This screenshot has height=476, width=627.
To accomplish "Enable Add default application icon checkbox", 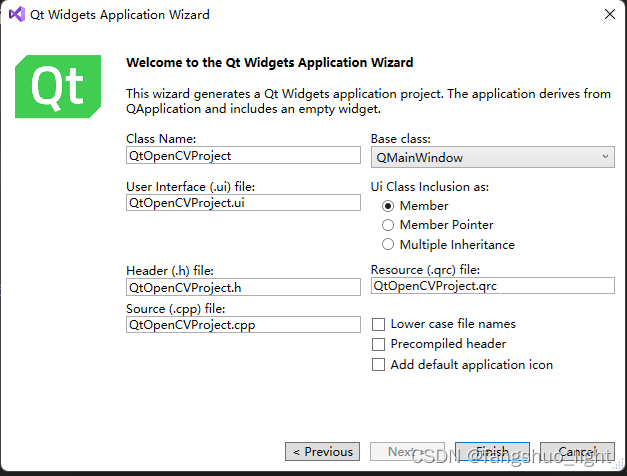I will click(x=378, y=365).
